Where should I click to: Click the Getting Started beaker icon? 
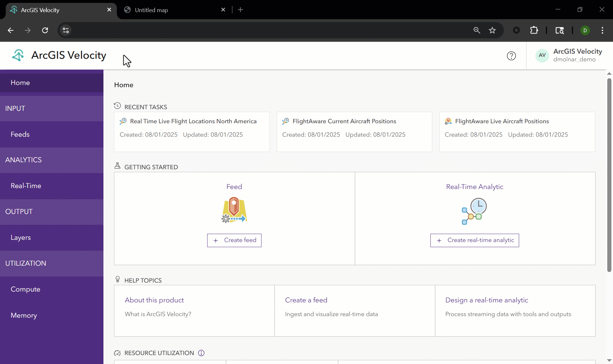click(117, 166)
